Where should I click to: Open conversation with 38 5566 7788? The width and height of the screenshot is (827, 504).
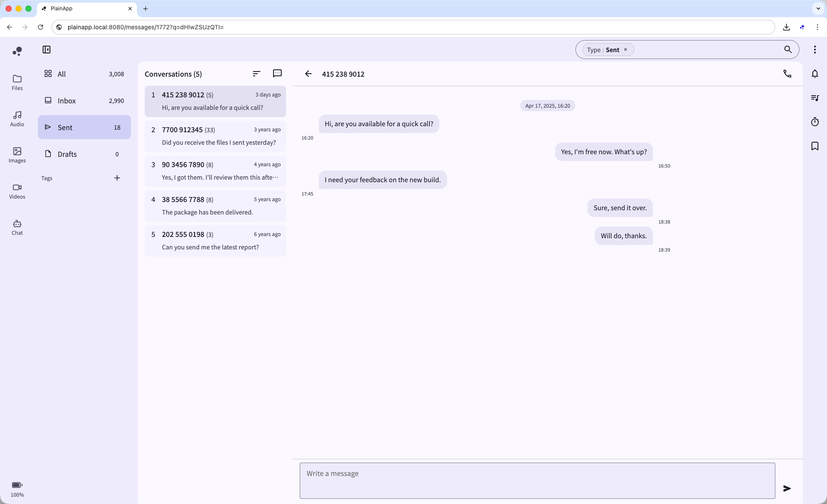[x=215, y=206]
